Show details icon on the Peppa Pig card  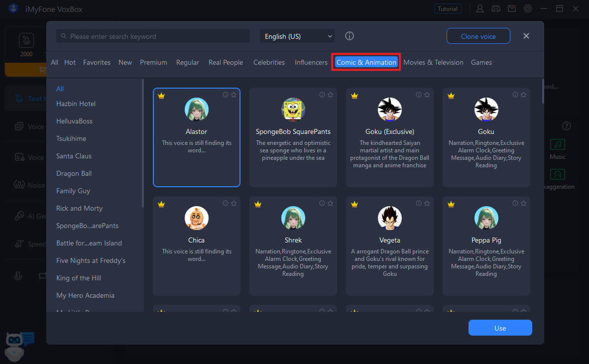[x=515, y=203]
